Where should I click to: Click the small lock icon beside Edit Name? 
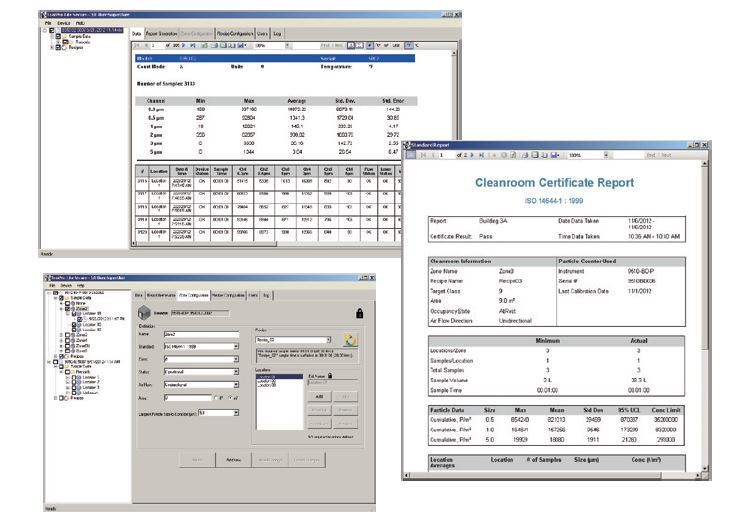coord(330,375)
